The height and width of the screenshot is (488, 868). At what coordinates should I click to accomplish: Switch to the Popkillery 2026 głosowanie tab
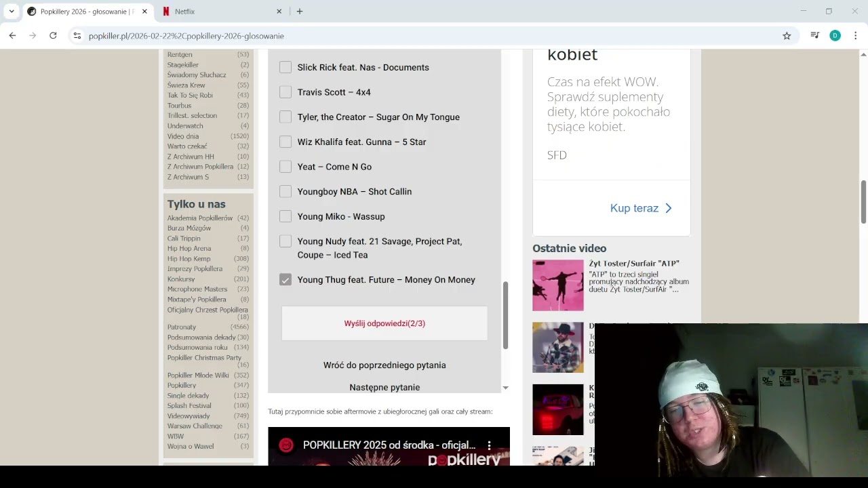(x=87, y=12)
